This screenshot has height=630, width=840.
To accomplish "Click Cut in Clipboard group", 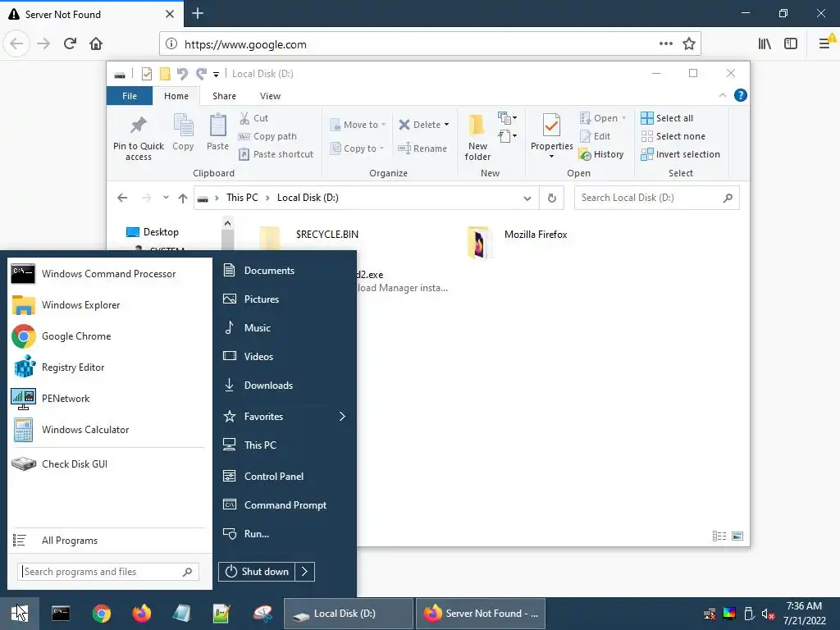I will (x=254, y=118).
